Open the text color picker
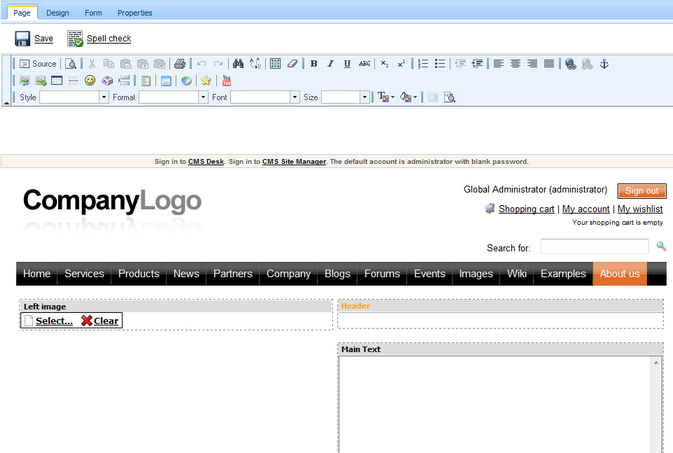 pyautogui.click(x=386, y=97)
